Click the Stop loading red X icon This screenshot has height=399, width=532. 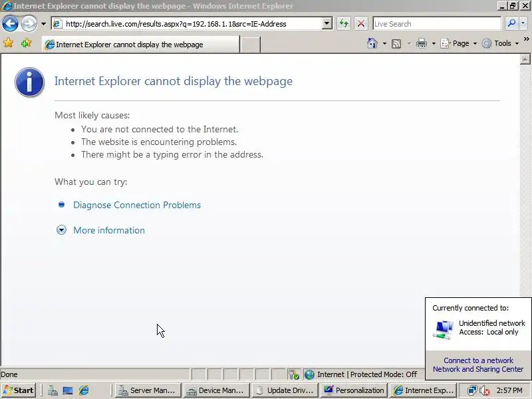[x=361, y=24]
